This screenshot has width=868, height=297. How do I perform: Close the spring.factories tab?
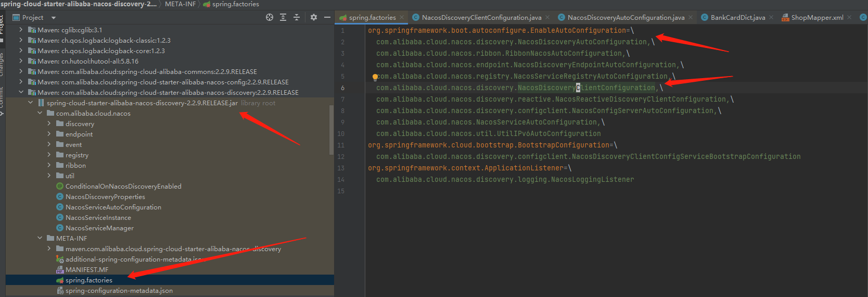pos(402,17)
